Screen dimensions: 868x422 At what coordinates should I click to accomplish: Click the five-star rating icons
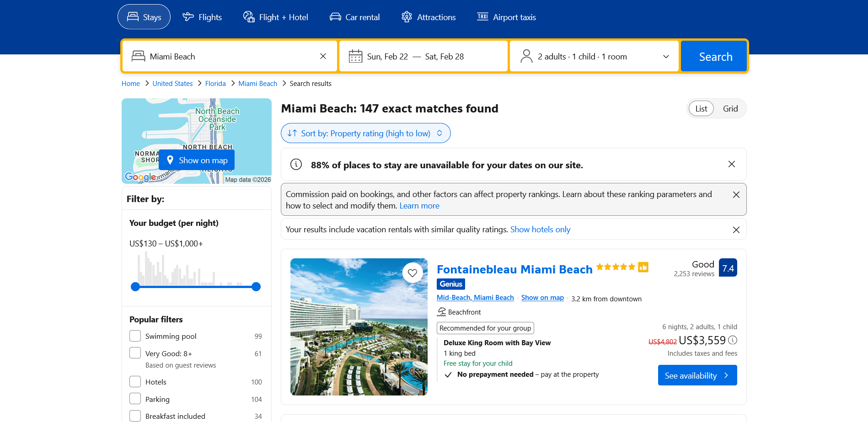616,267
